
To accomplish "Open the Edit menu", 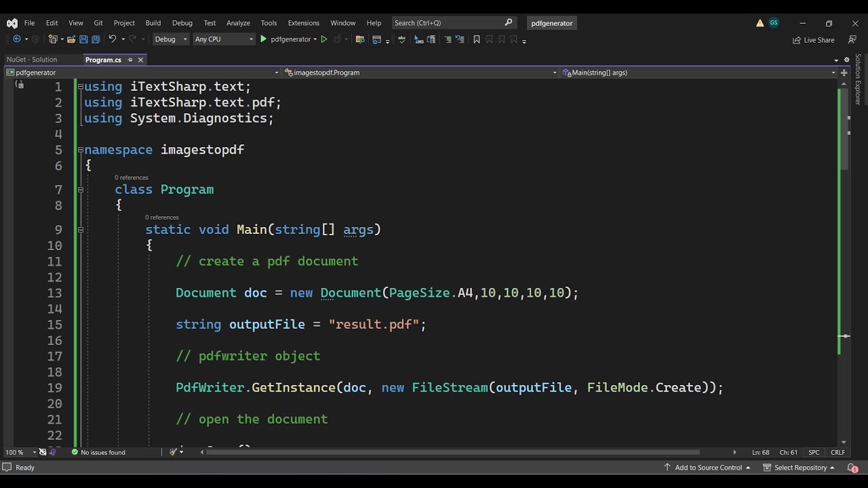I will point(52,23).
